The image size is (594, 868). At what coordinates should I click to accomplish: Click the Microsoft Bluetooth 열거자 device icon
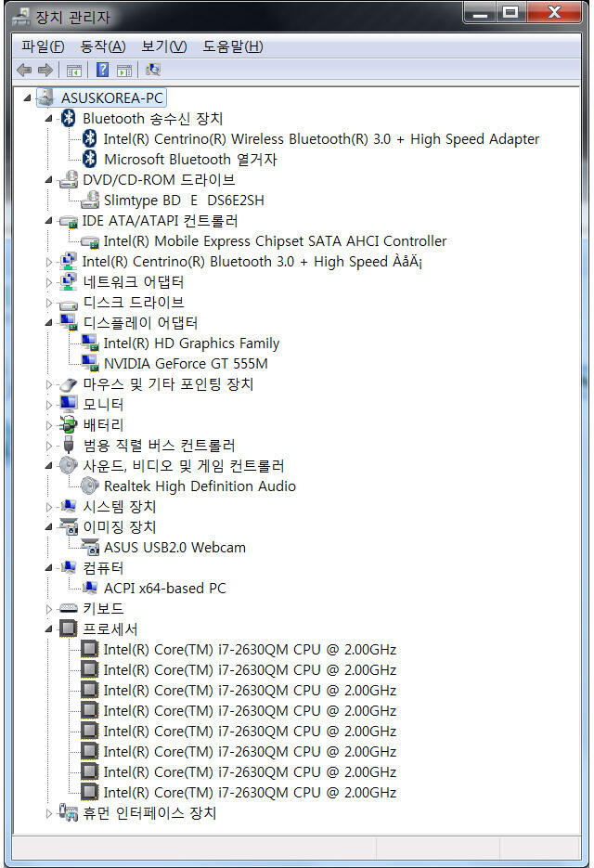pyautogui.click(x=90, y=160)
